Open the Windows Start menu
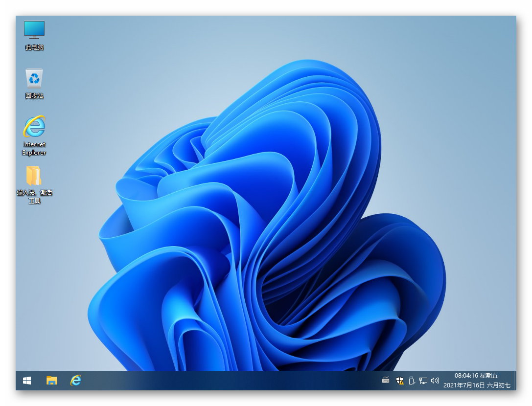 (x=27, y=381)
